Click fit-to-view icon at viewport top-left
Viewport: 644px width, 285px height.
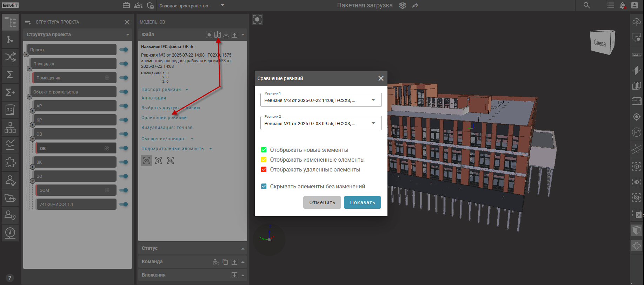tap(257, 19)
